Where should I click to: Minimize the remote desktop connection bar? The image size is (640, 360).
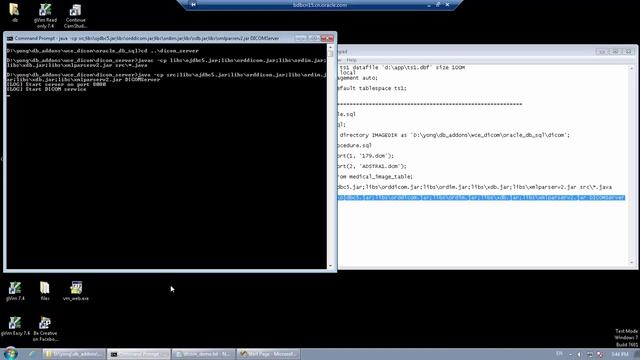click(429, 5)
